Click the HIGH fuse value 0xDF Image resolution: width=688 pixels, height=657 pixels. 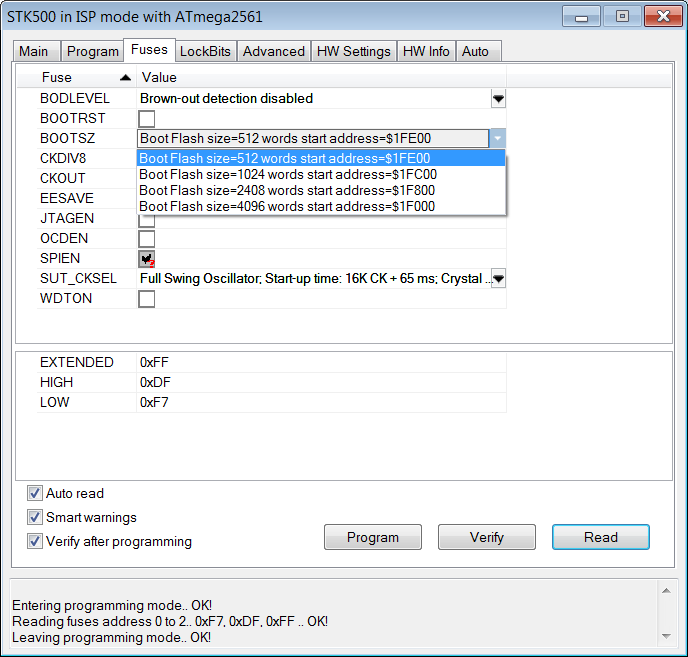tap(155, 382)
